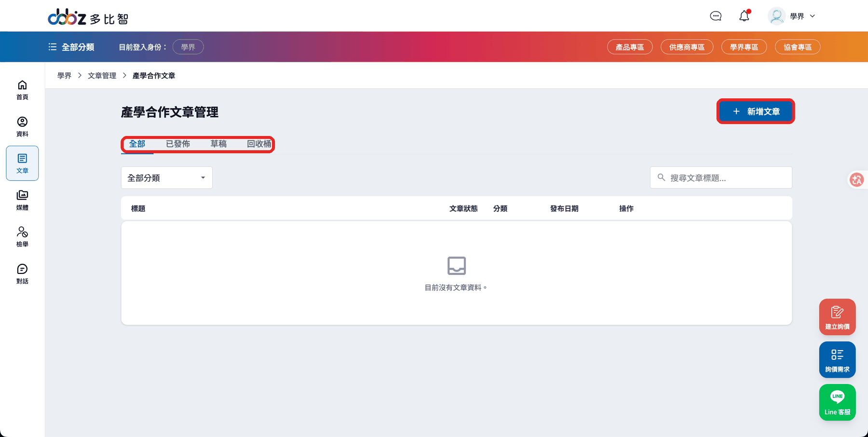Open the chat messages icon in the header
This screenshot has height=437, width=868.
point(716,16)
